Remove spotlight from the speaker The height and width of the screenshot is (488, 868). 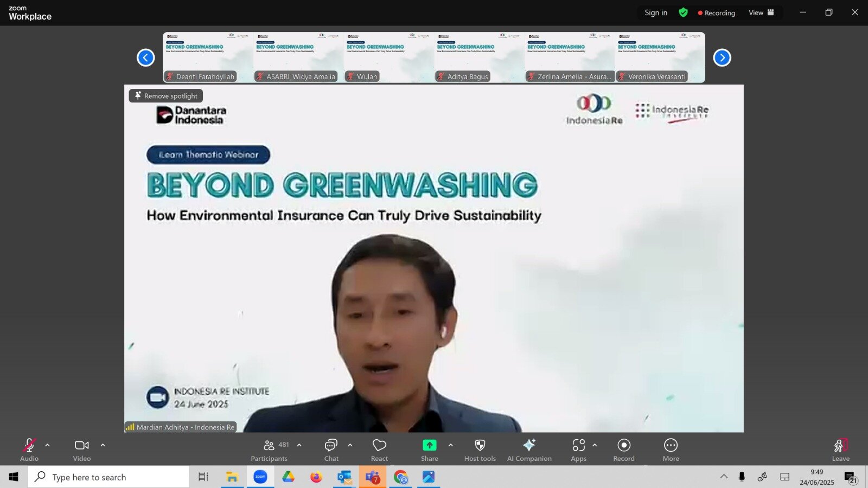[166, 96]
